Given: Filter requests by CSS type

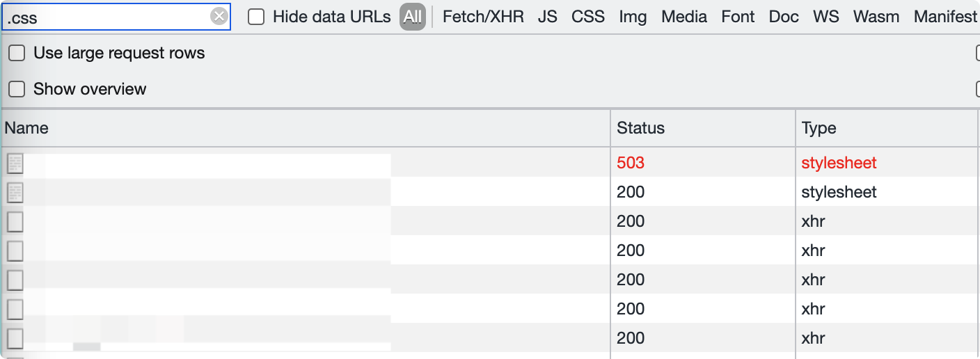Looking at the screenshot, I should pyautogui.click(x=588, y=17).
